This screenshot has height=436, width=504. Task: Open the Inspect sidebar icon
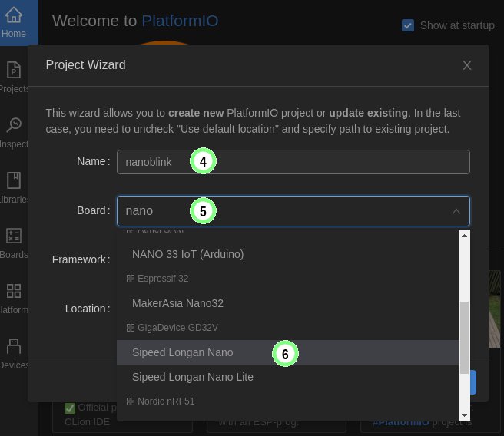(14, 130)
